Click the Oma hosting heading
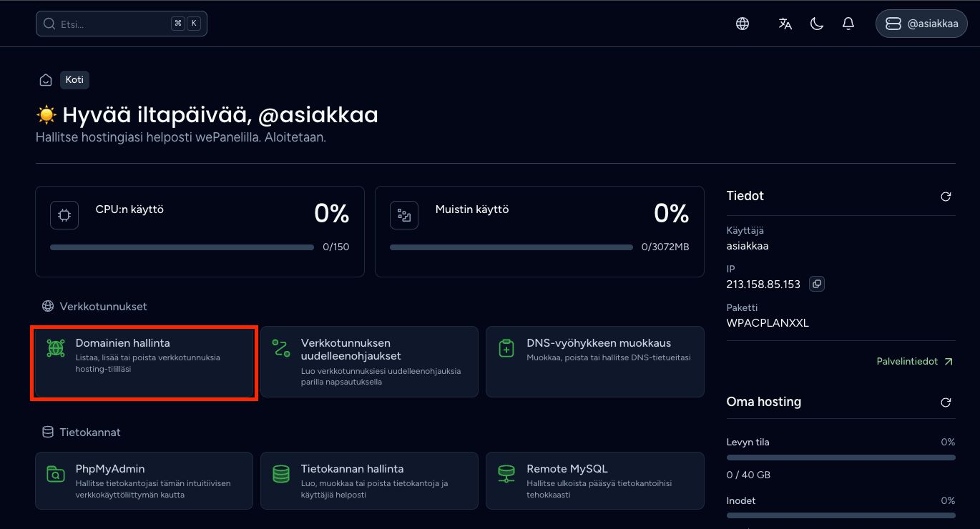980x529 pixels. pyautogui.click(x=763, y=402)
